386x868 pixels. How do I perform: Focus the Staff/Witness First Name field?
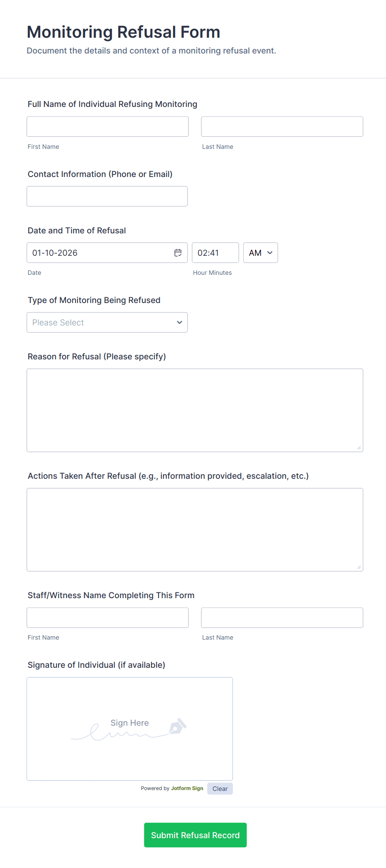click(107, 618)
